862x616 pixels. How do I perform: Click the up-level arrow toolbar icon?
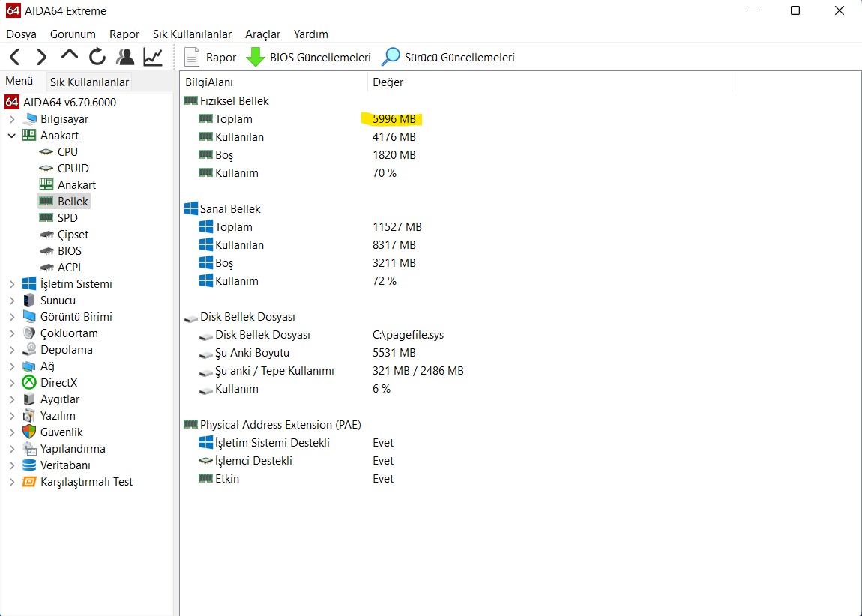point(69,56)
